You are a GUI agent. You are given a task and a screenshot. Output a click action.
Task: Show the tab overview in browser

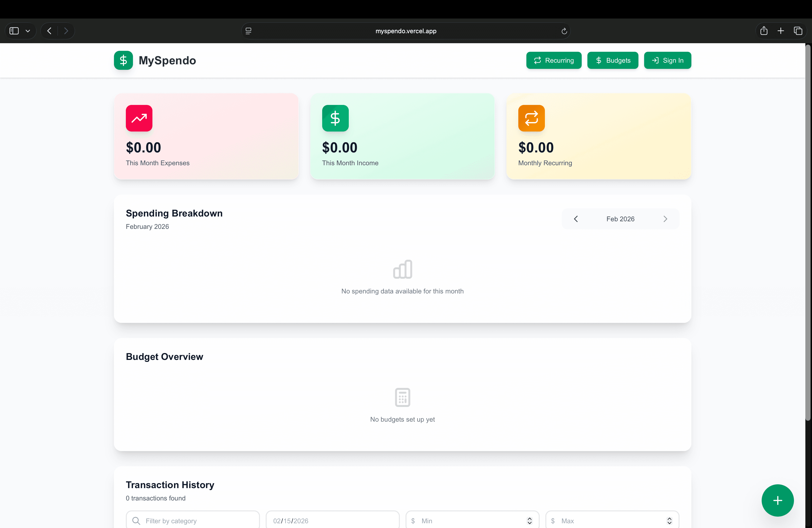pyautogui.click(x=798, y=31)
